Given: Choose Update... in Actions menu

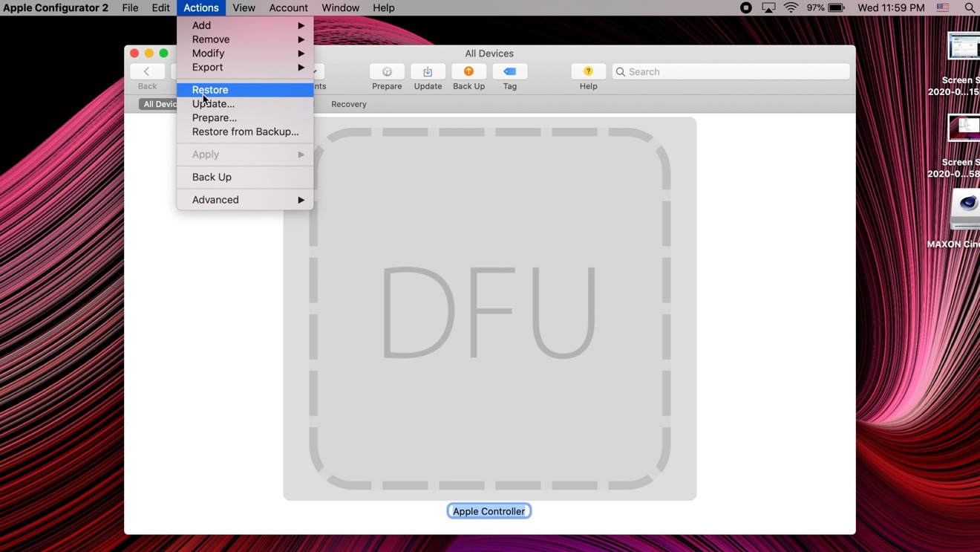Looking at the screenshot, I should [245, 104].
